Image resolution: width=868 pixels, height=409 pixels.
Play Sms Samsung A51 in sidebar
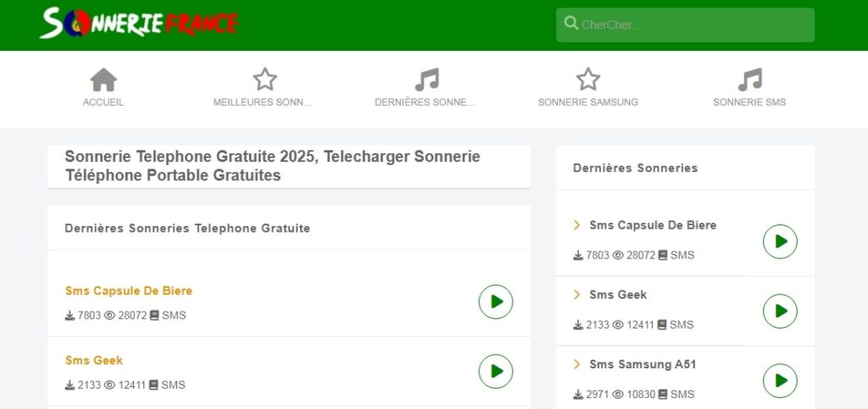[780, 380]
